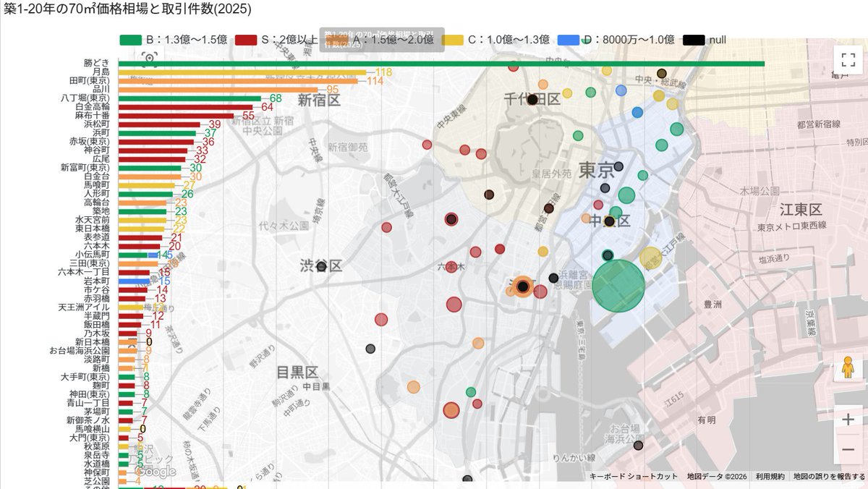Toggle legend entry D：8000万〜1.0億
The width and height of the screenshot is (868, 489).
[616, 40]
